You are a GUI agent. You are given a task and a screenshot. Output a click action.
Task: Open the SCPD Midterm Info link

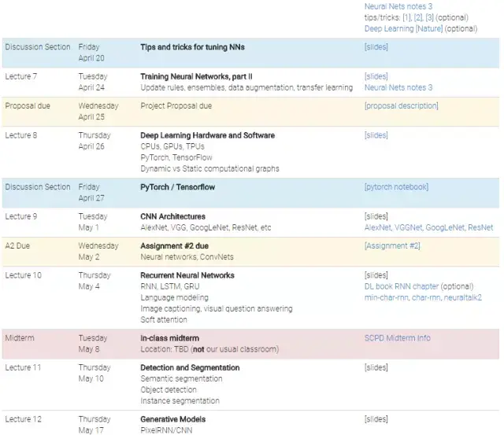click(397, 338)
